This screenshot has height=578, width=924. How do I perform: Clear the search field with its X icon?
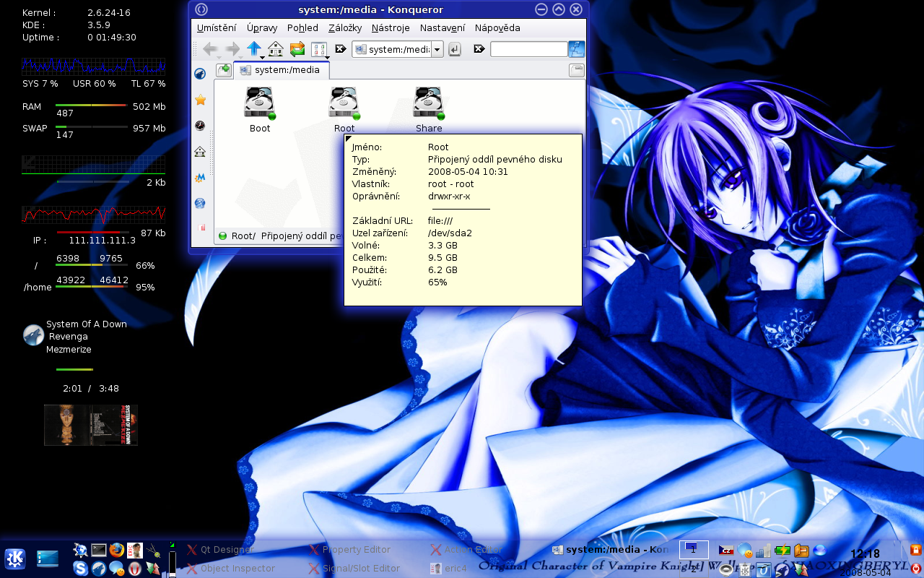479,49
